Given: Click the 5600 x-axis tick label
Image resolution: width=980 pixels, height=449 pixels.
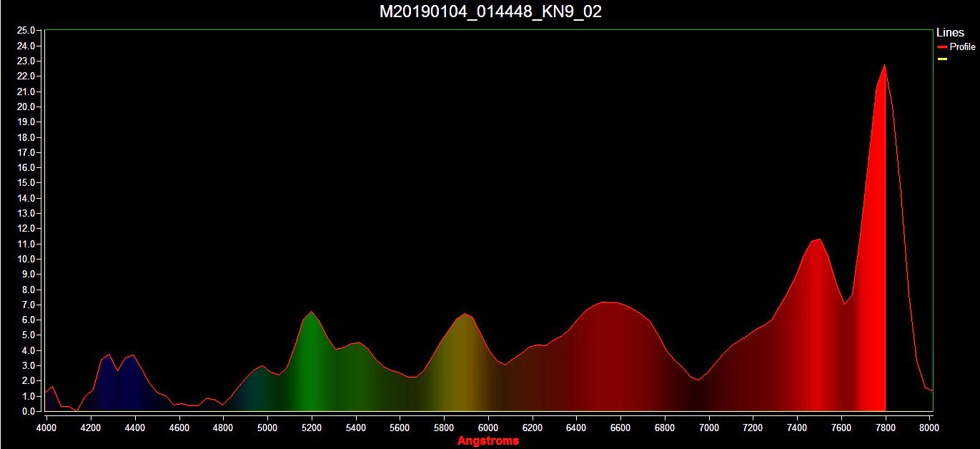Looking at the screenshot, I should click(x=400, y=427).
